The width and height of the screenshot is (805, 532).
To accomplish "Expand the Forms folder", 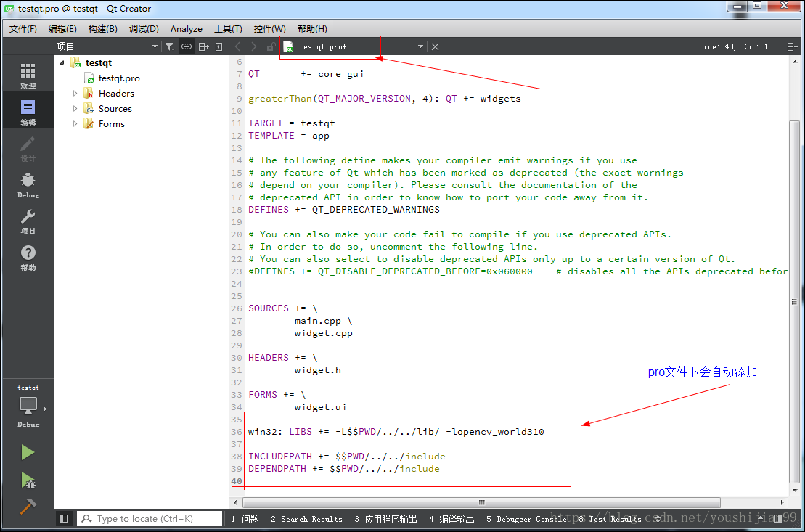I will click(x=75, y=124).
